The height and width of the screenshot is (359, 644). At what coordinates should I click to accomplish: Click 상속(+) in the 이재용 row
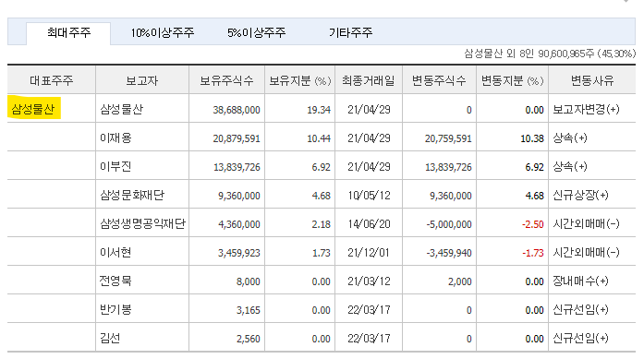(x=570, y=138)
